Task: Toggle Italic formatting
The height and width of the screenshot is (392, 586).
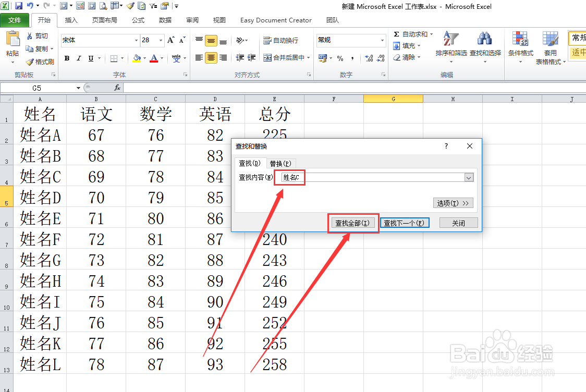Action: [x=79, y=58]
